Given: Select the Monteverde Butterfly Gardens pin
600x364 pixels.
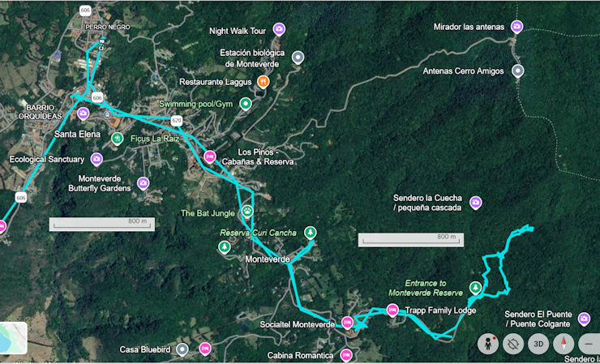Looking at the screenshot, I should tap(143, 183).
